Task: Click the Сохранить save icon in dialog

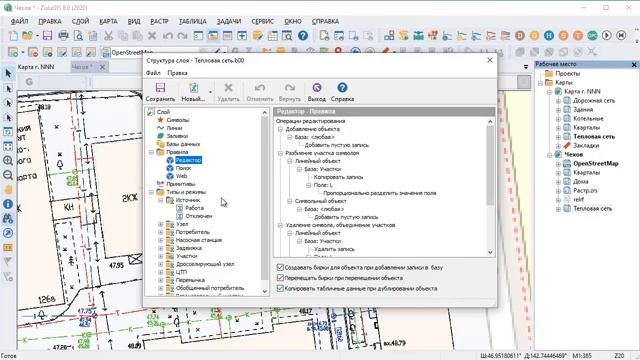Action: click(160, 88)
